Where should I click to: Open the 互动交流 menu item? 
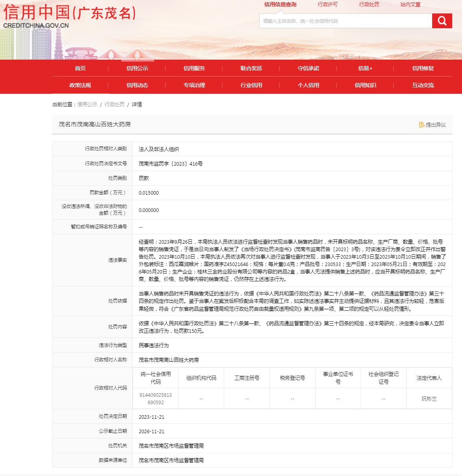[423, 85]
